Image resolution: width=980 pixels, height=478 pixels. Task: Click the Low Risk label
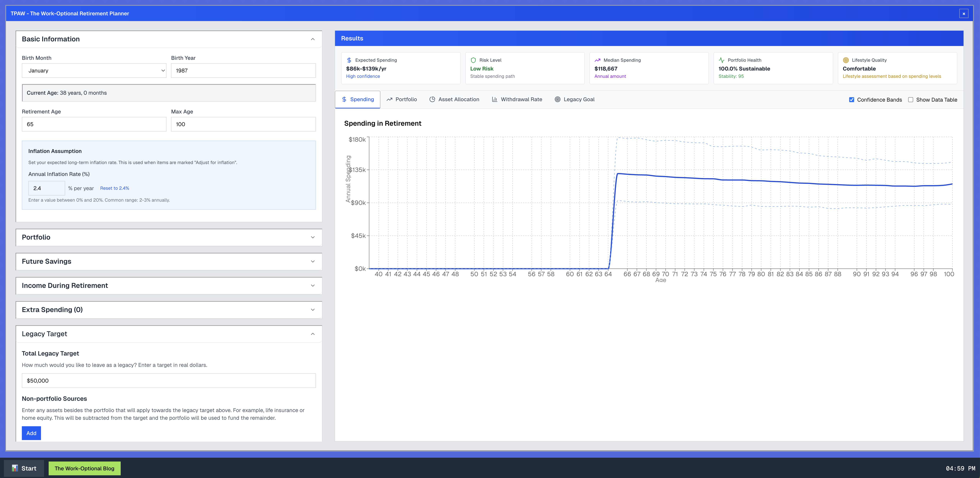click(482, 68)
